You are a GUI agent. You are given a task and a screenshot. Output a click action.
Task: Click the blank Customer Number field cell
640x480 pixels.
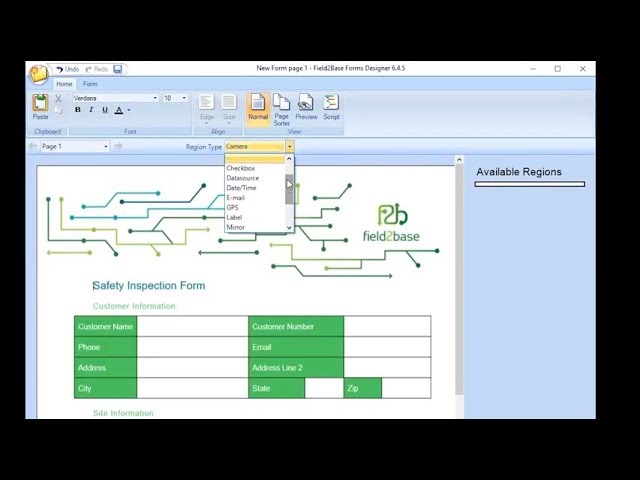387,327
